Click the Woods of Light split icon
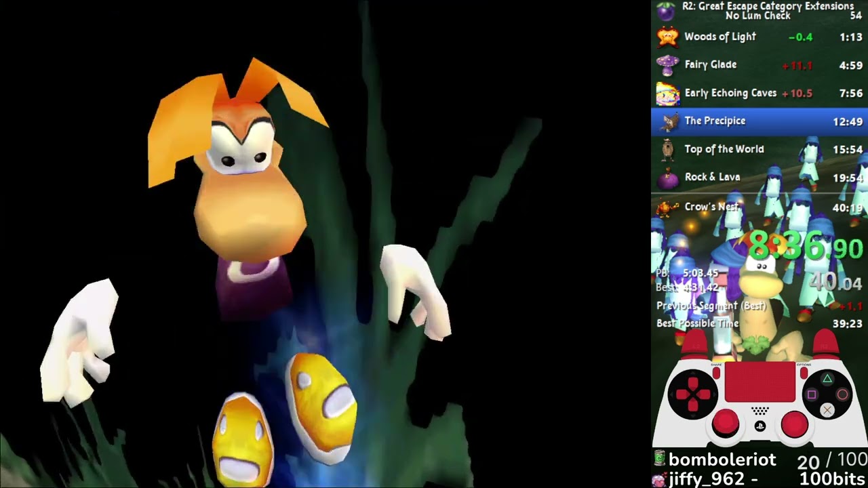868x488 pixels. (x=668, y=37)
